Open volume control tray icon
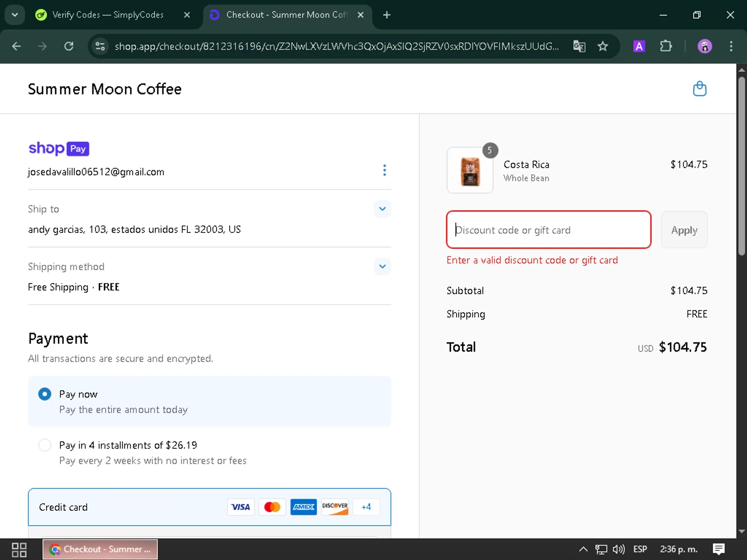The image size is (747, 560). click(619, 550)
